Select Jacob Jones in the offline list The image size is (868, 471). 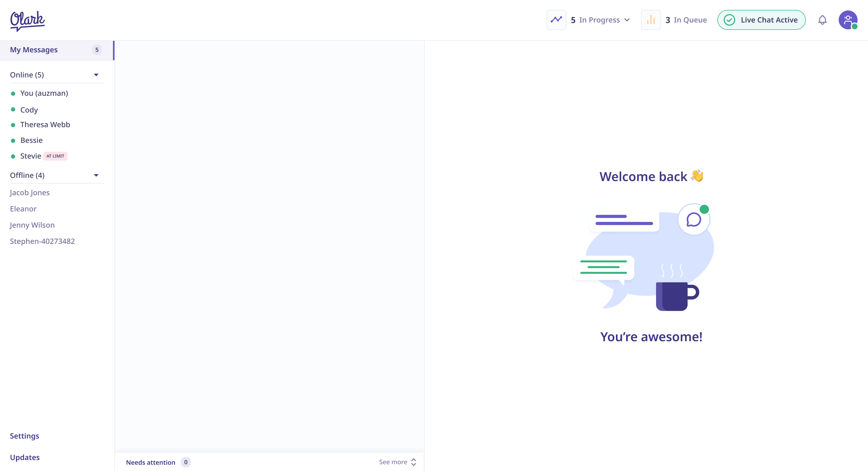(30, 193)
